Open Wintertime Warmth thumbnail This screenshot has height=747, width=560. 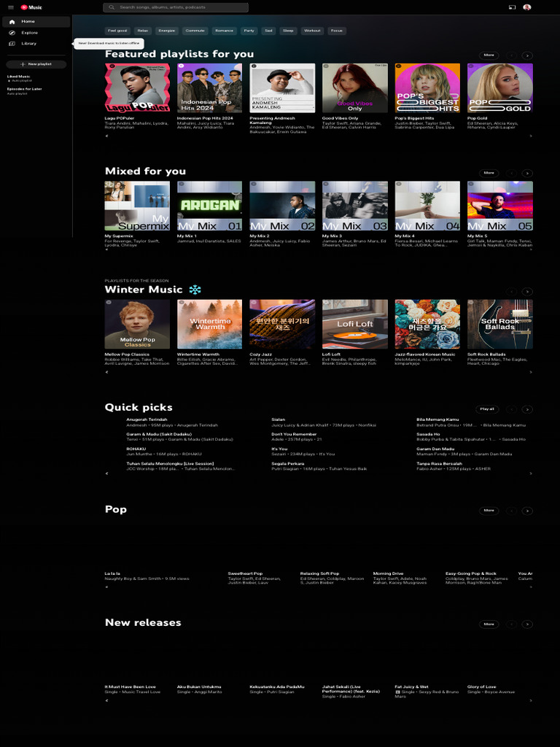pos(209,325)
